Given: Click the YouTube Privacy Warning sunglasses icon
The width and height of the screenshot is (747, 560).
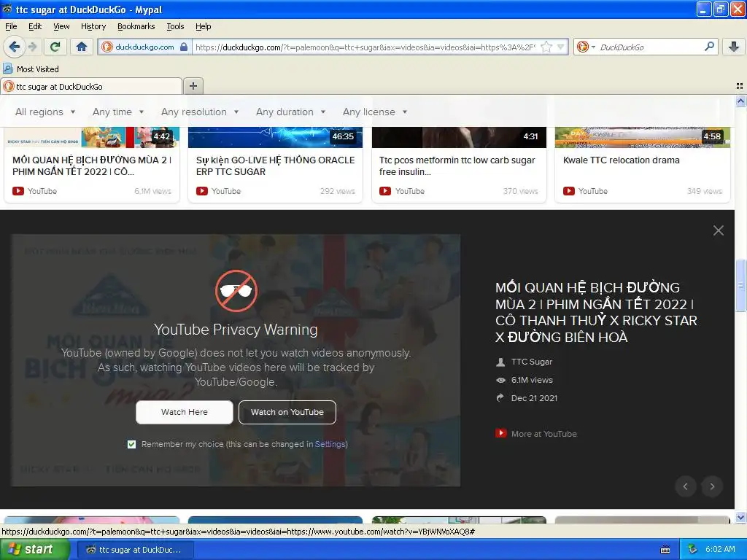Looking at the screenshot, I should (x=236, y=290).
